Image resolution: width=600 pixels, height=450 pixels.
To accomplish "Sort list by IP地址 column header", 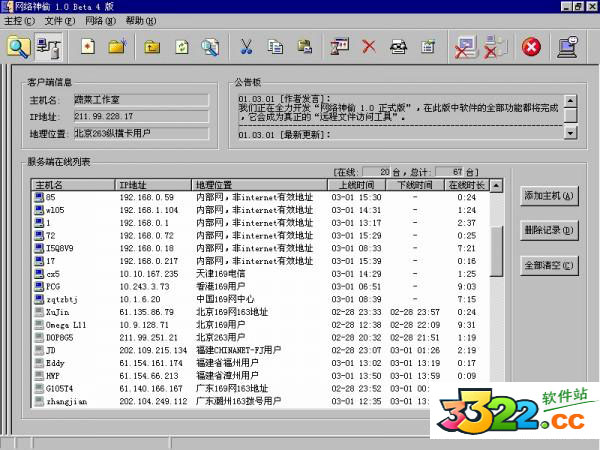I will [x=152, y=185].
